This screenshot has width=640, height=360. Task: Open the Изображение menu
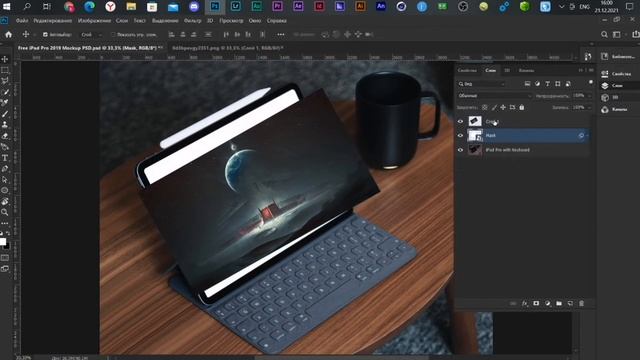click(x=94, y=20)
